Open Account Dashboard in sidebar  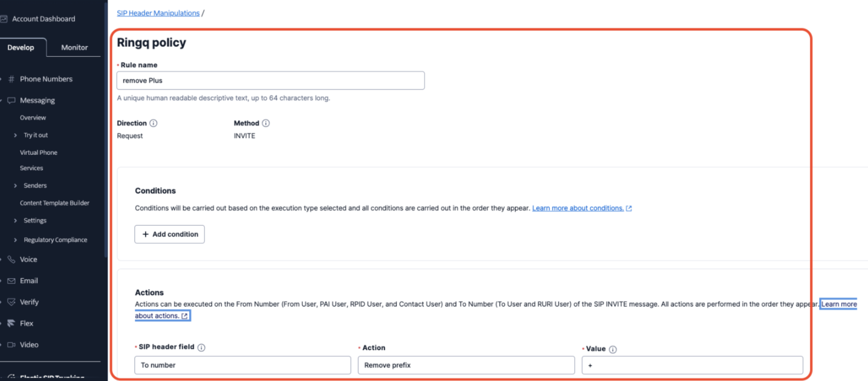[x=44, y=19]
